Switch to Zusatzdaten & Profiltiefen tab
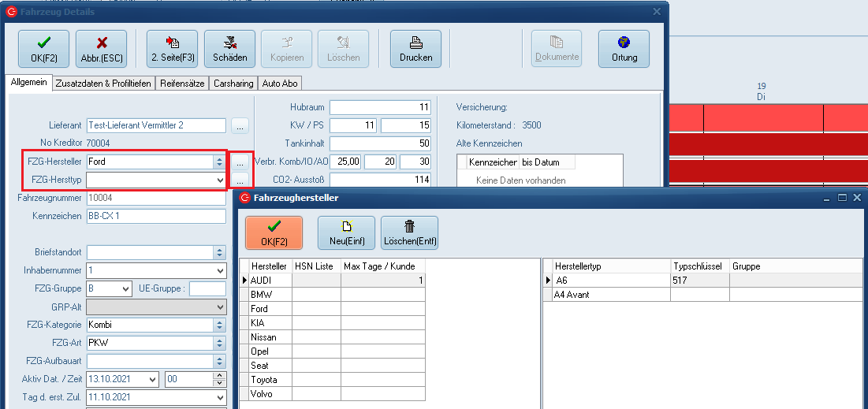Screen dimensions: 868x409 coord(104,84)
